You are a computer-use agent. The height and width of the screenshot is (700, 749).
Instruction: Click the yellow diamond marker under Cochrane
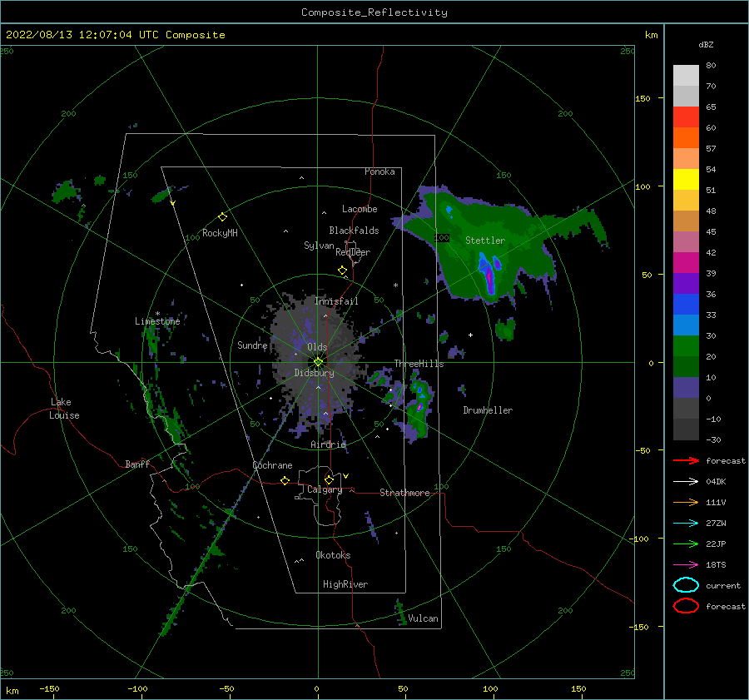pos(285,481)
